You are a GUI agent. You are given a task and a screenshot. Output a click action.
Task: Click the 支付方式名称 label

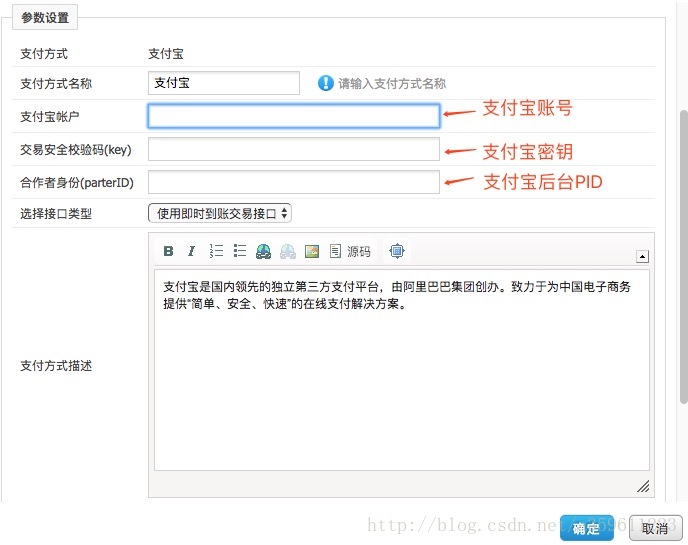pos(56,83)
